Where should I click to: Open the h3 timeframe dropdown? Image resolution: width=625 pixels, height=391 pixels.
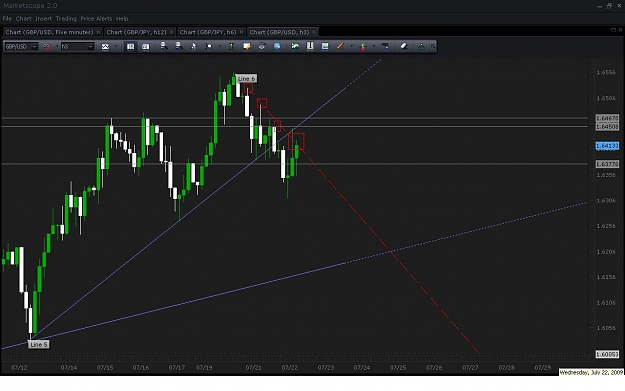90,47
